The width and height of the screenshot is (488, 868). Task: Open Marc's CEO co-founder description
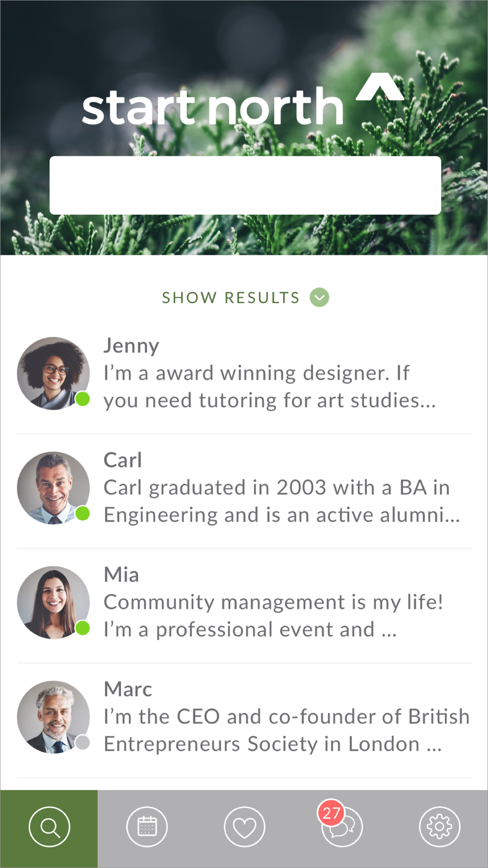286,730
